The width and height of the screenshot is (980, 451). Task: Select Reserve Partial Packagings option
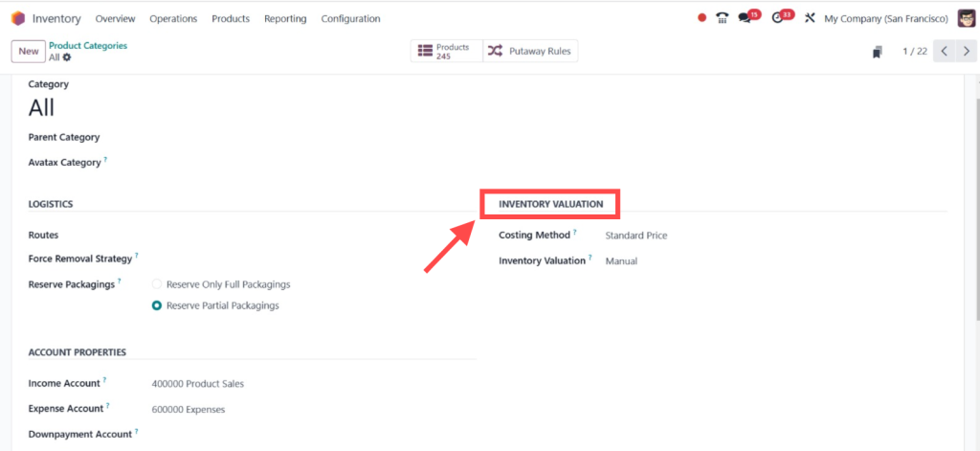point(157,305)
